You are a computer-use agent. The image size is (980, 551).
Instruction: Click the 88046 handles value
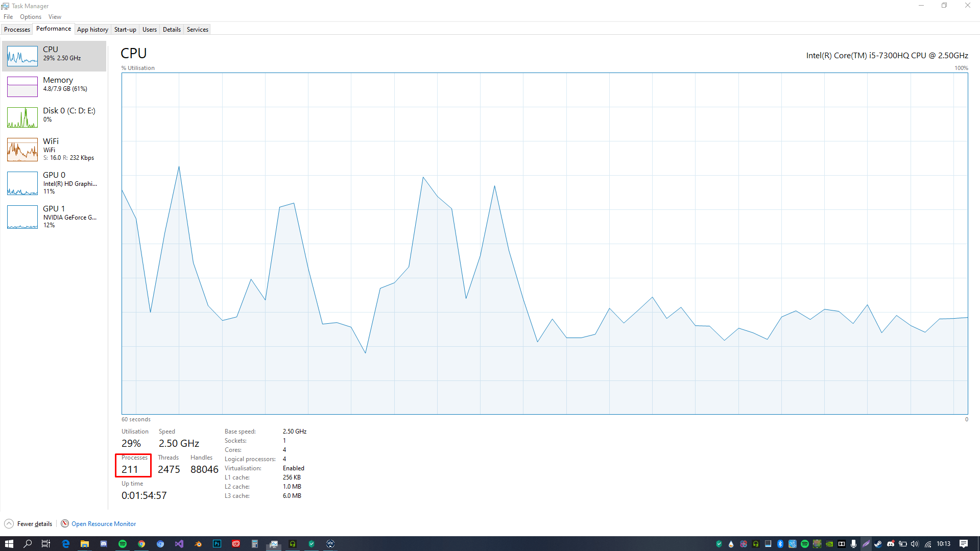204,469
